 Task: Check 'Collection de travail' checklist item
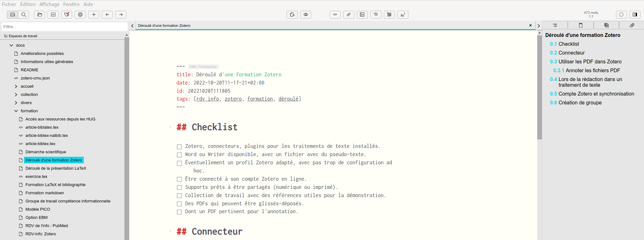(179, 196)
